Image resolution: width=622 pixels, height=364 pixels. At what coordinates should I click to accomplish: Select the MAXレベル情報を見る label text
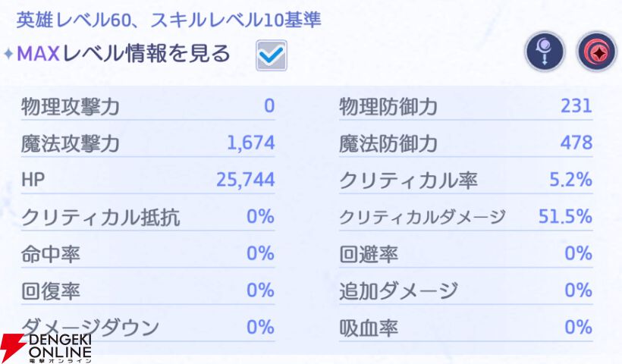pyautogui.click(x=124, y=54)
